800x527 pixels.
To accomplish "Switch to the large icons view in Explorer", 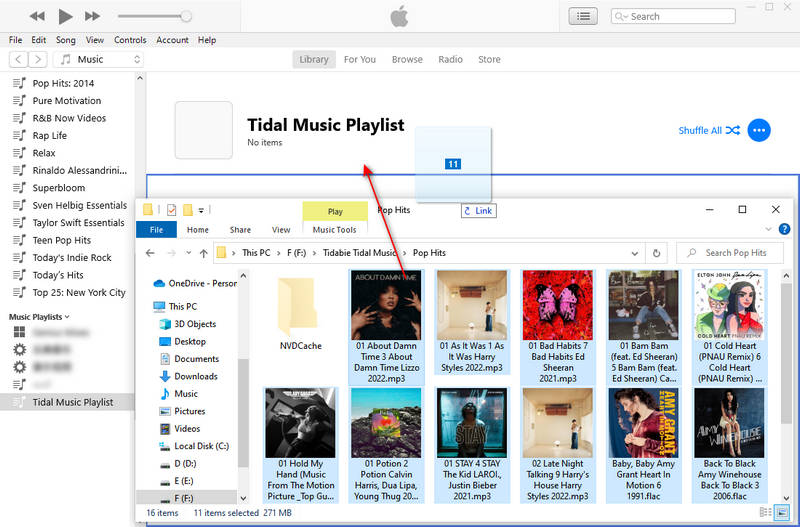I will pyautogui.click(x=782, y=512).
